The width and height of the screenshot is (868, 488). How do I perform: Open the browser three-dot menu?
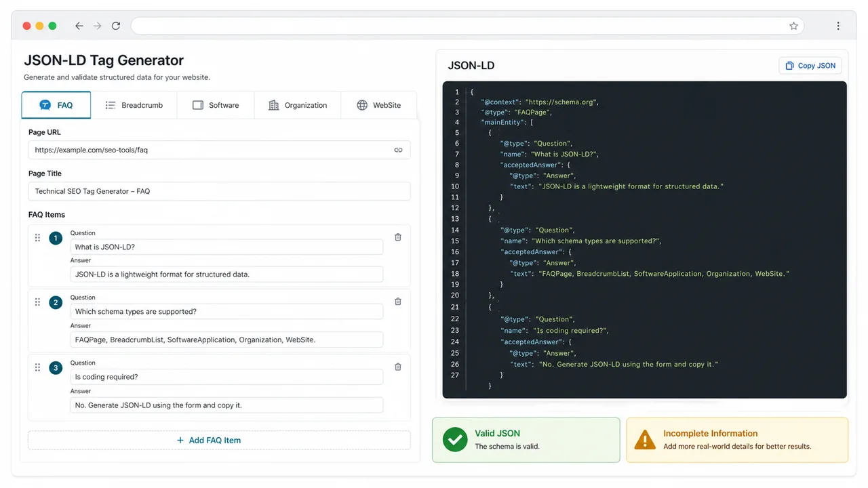[x=838, y=26]
